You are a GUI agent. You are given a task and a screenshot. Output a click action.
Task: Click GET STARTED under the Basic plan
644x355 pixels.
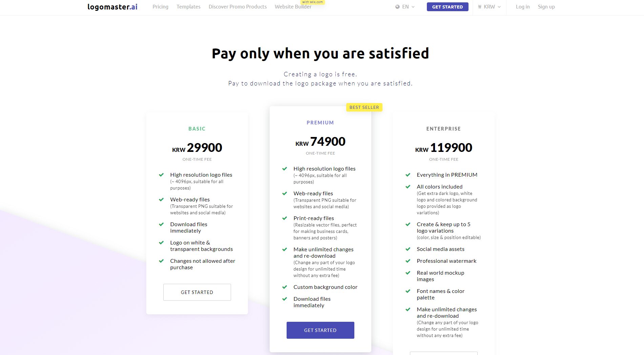tap(197, 292)
